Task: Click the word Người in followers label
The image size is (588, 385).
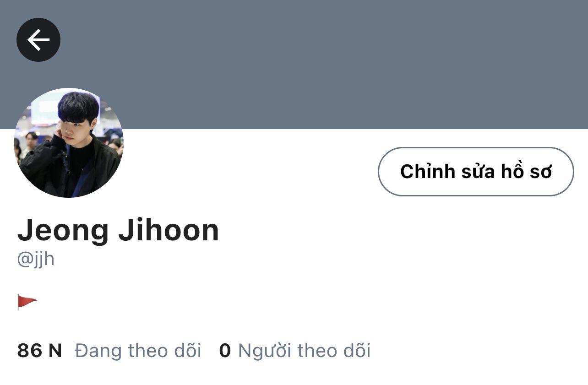Action: point(265,352)
